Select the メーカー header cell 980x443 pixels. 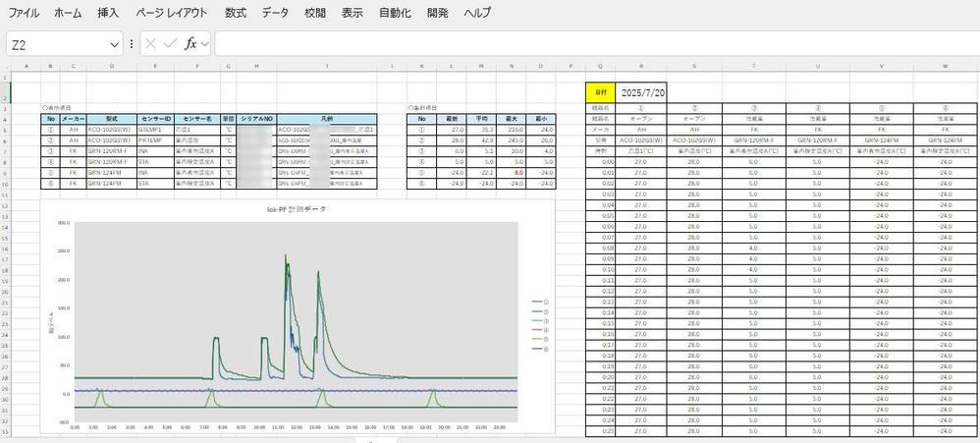pos(74,119)
